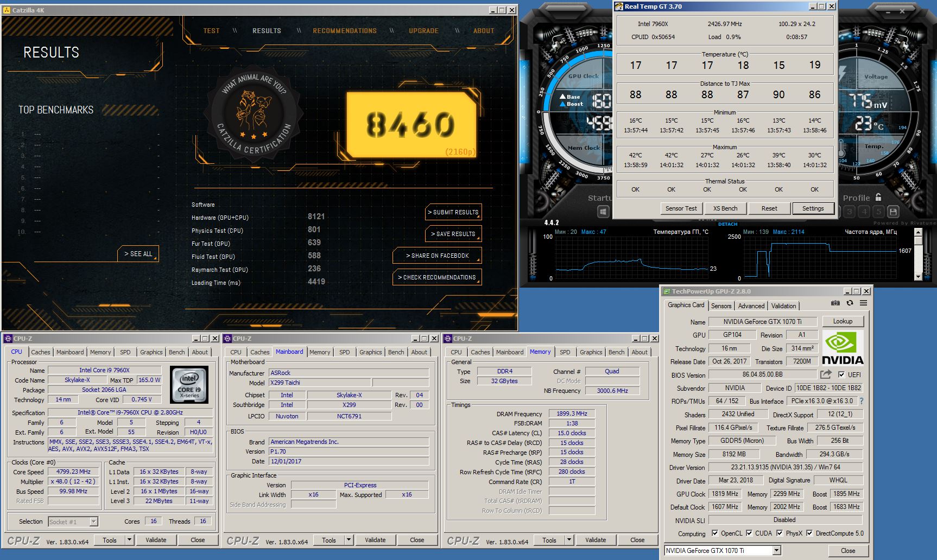Viewport: 937px width, 560px height.
Task: Open the Validation tab in GPU-Z
Action: [x=783, y=306]
